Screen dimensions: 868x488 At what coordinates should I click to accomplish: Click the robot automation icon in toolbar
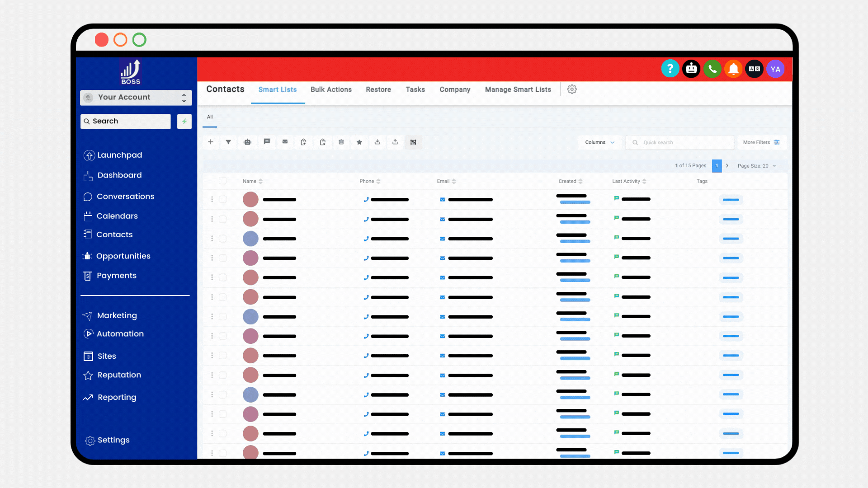[247, 142]
